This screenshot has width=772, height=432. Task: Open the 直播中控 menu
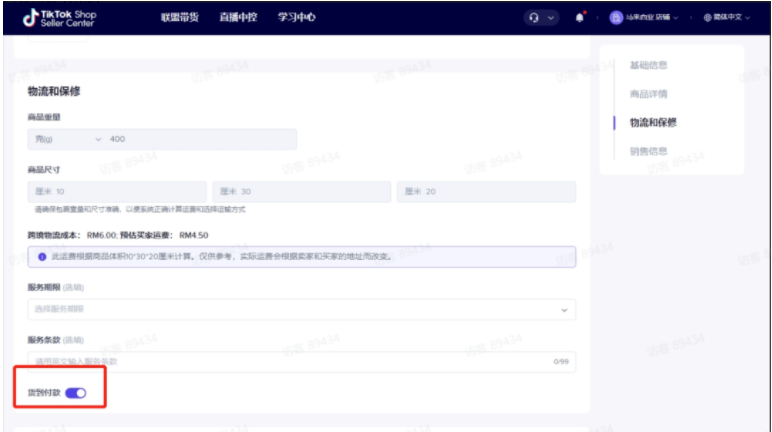[238, 18]
